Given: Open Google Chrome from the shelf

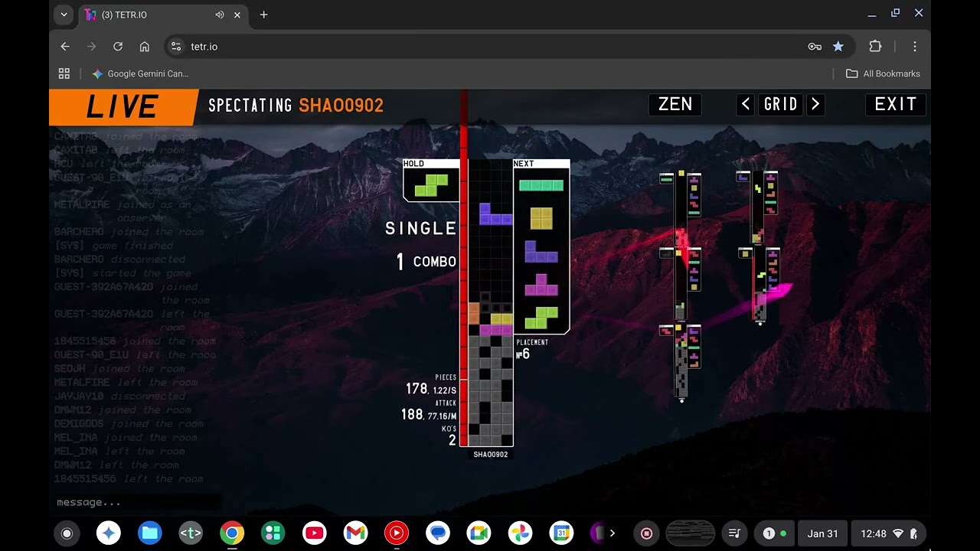Looking at the screenshot, I should (232, 533).
